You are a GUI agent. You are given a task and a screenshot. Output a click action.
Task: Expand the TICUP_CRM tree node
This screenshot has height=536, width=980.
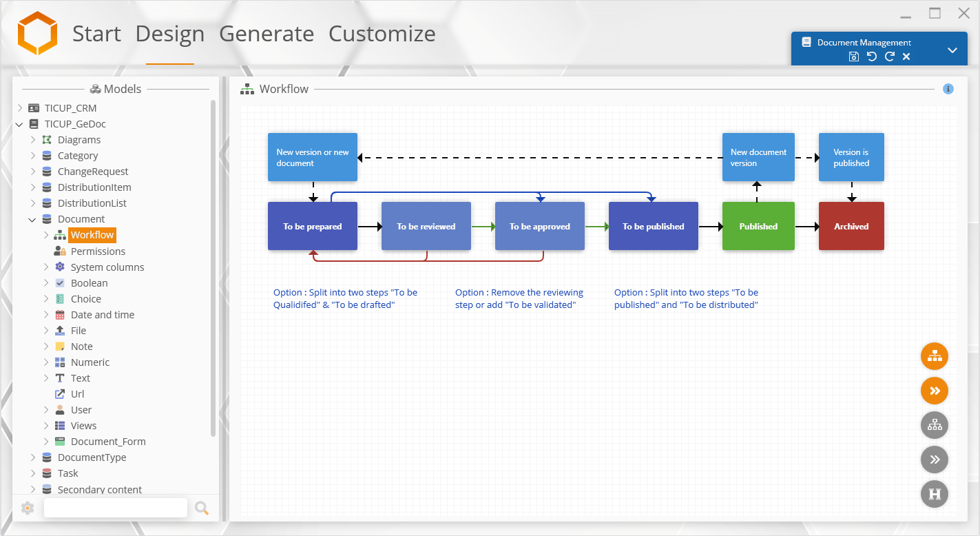19,108
